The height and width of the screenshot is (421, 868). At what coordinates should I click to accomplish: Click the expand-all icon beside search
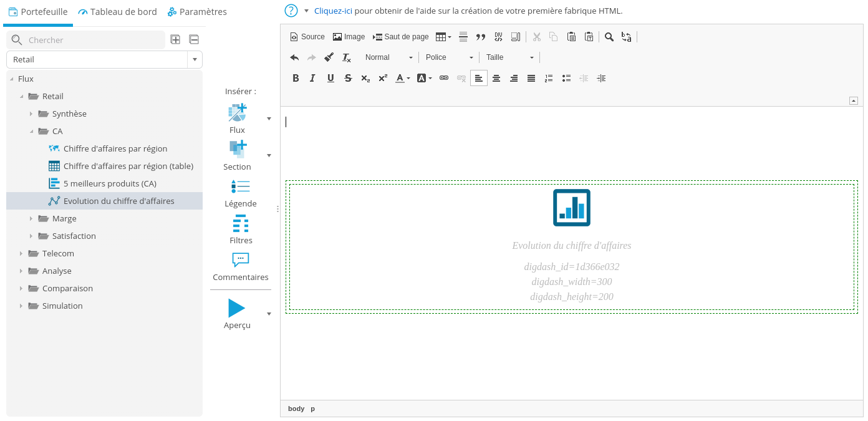176,40
